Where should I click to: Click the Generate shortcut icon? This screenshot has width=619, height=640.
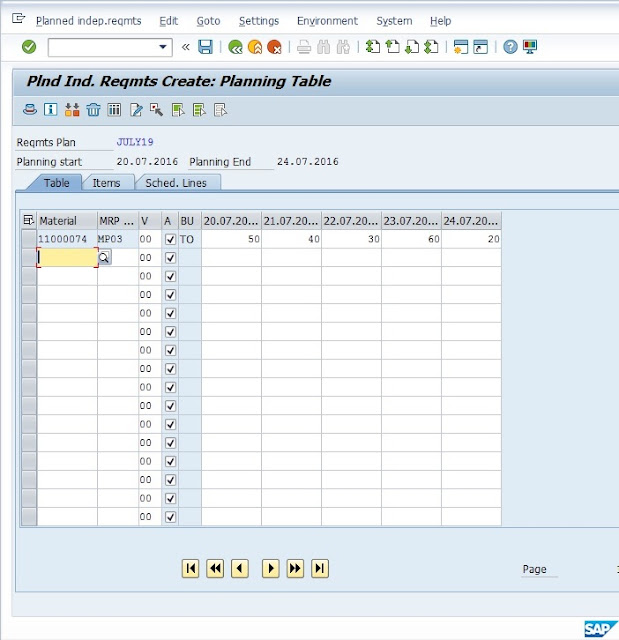[481, 47]
